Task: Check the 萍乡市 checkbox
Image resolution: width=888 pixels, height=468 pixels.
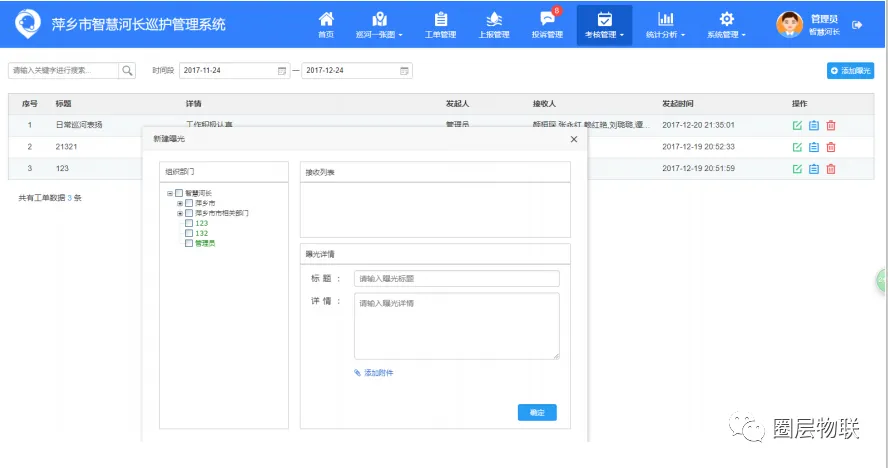Action: (189, 203)
